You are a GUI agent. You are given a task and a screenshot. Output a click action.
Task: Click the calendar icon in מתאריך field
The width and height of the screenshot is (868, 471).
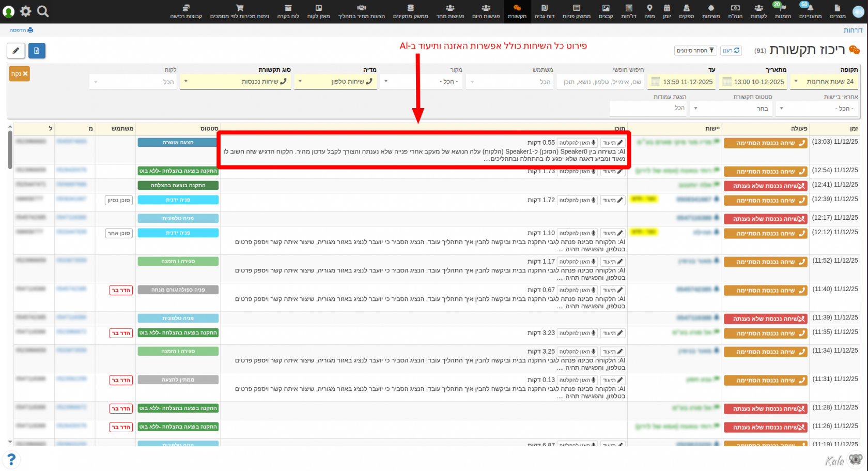[x=727, y=82]
